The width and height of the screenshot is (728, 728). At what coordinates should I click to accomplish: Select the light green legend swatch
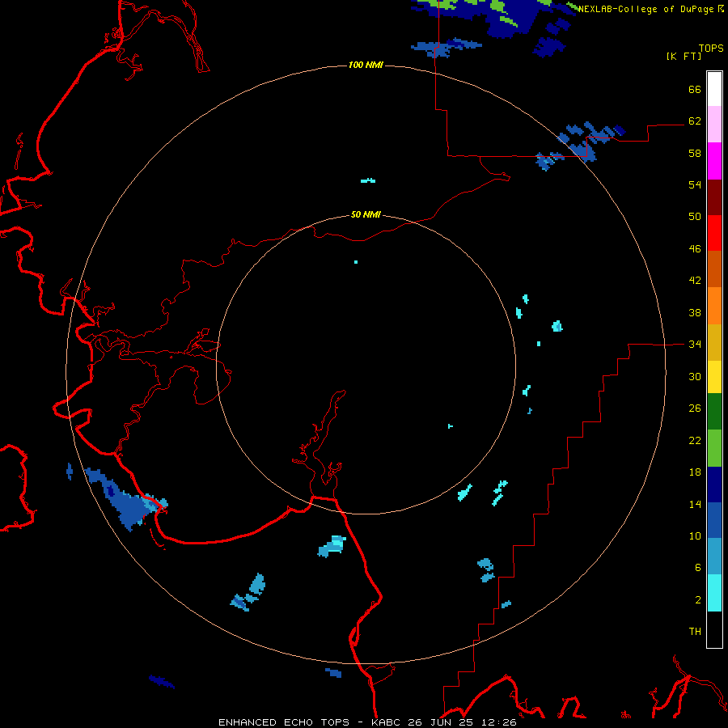(x=714, y=448)
